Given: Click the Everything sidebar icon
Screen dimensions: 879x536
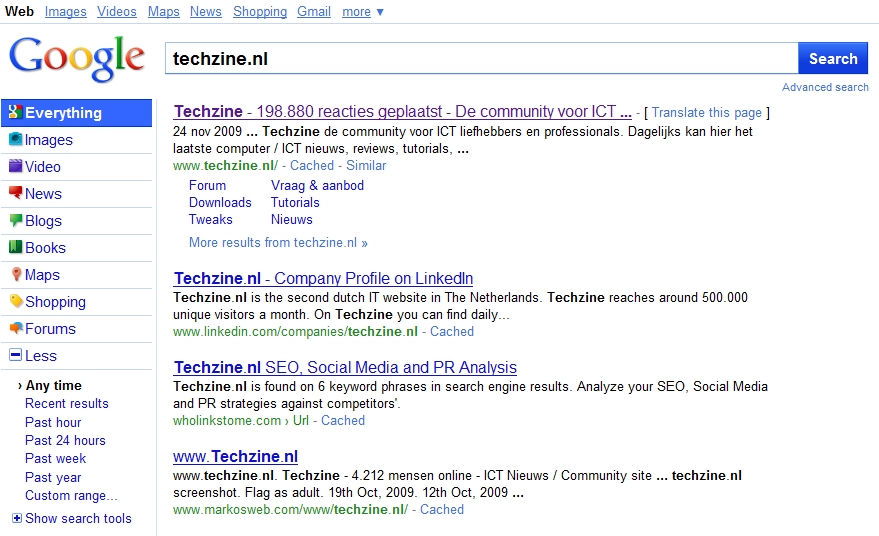Looking at the screenshot, I should (15, 112).
